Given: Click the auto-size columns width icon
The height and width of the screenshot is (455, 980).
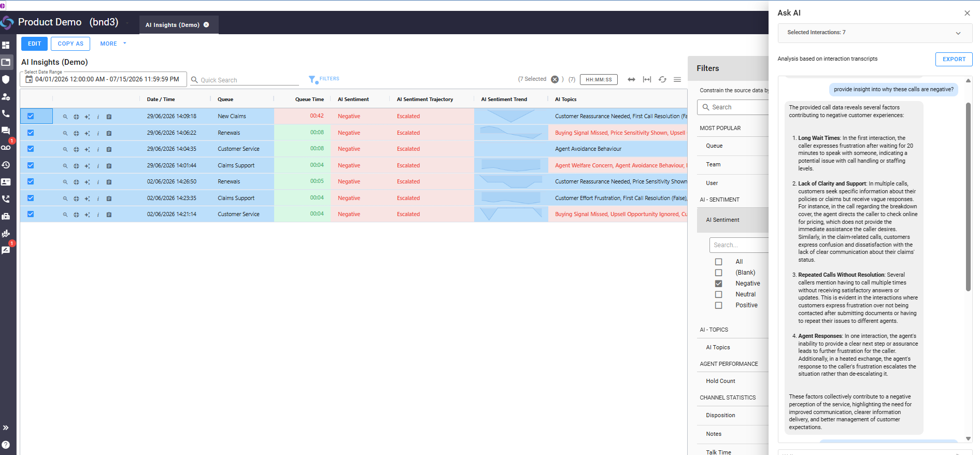Looking at the screenshot, I should tap(647, 79).
